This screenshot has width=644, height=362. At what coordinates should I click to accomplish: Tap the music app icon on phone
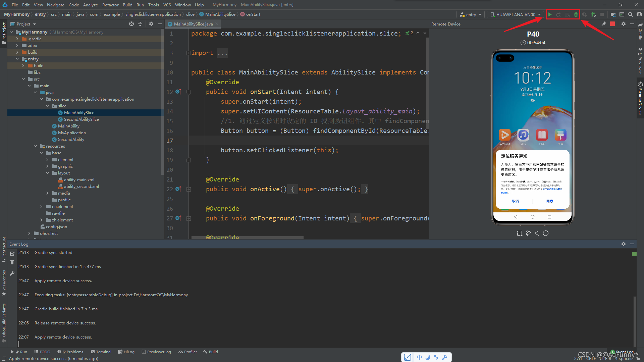point(523,135)
